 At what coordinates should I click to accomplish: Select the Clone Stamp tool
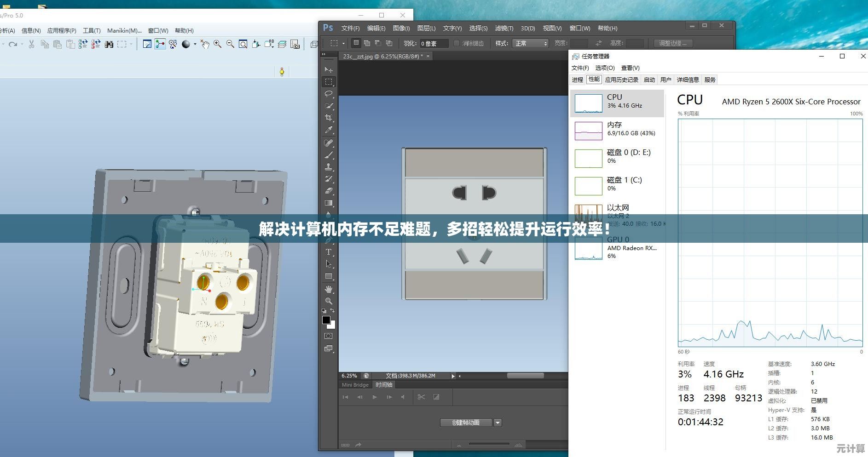pos(329,167)
